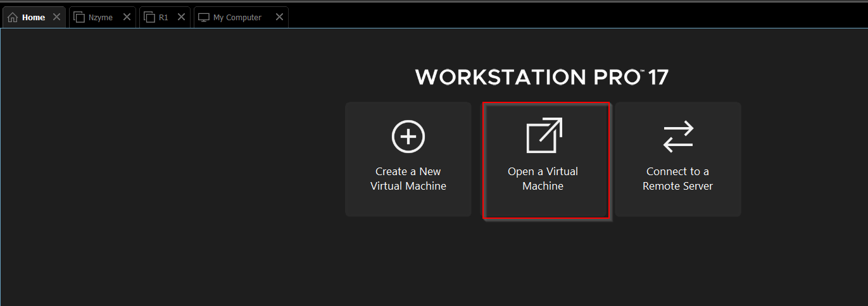The height and width of the screenshot is (306, 868).
Task: Close the Home tab
Action: 56,17
